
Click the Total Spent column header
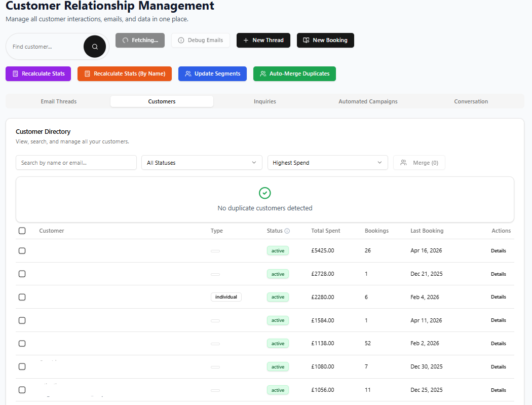coord(325,231)
